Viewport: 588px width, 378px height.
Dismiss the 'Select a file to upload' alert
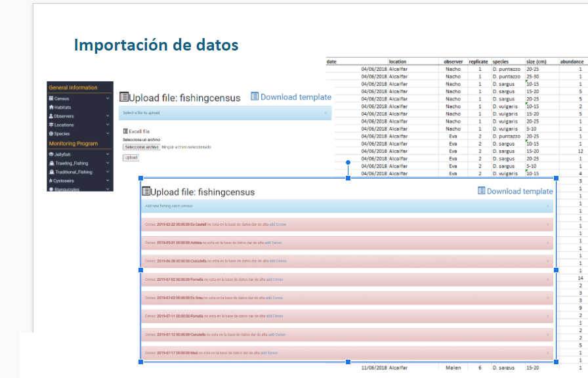tap(325, 113)
